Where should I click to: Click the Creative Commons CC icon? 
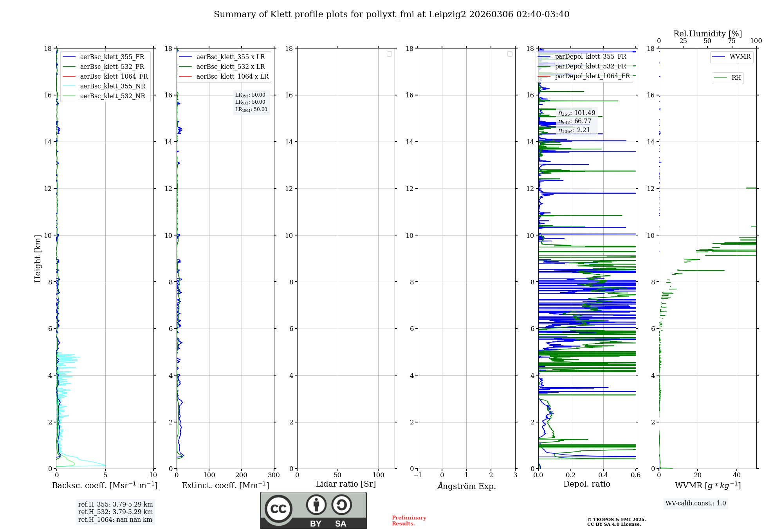click(278, 509)
